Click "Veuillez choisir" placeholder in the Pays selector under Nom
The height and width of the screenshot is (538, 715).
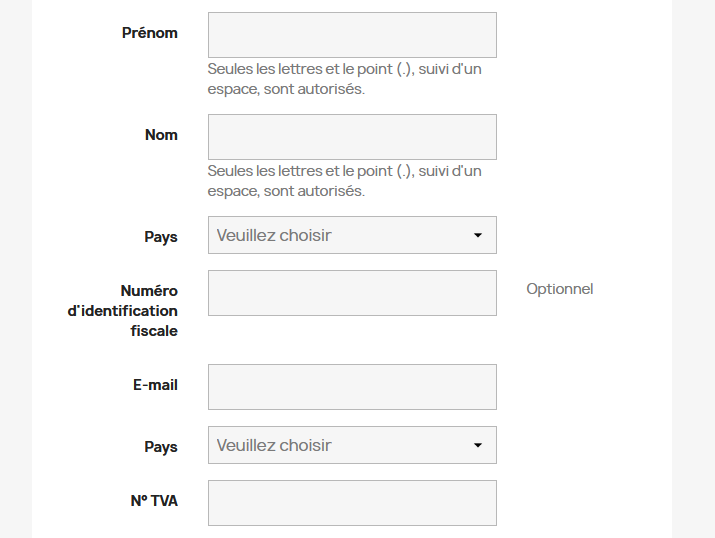coord(274,235)
